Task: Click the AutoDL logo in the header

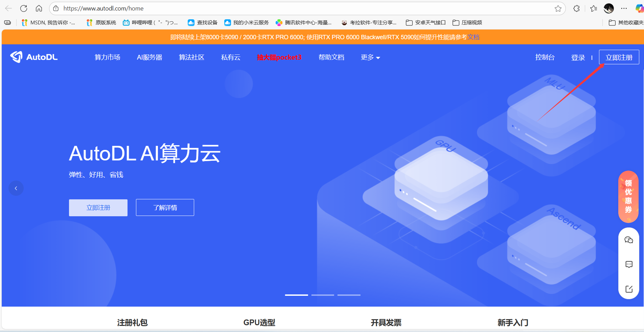Action: (x=34, y=57)
